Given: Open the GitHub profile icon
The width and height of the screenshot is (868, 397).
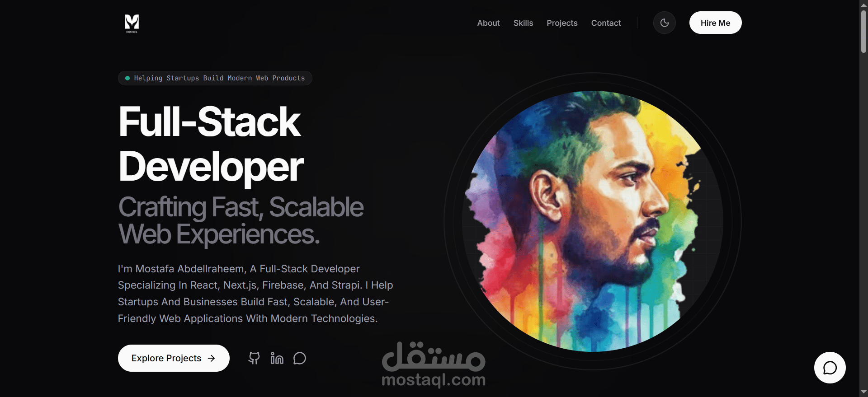Looking at the screenshot, I should click(x=254, y=358).
